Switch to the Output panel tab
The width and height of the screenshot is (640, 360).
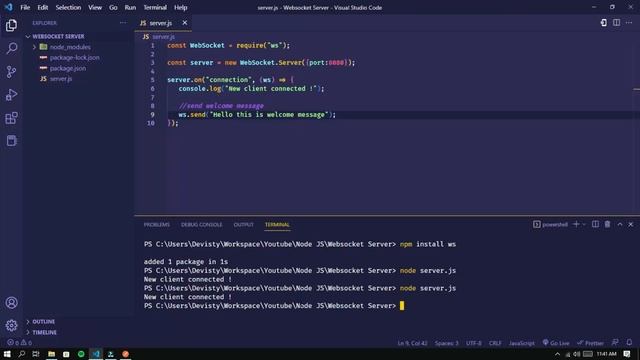243,224
